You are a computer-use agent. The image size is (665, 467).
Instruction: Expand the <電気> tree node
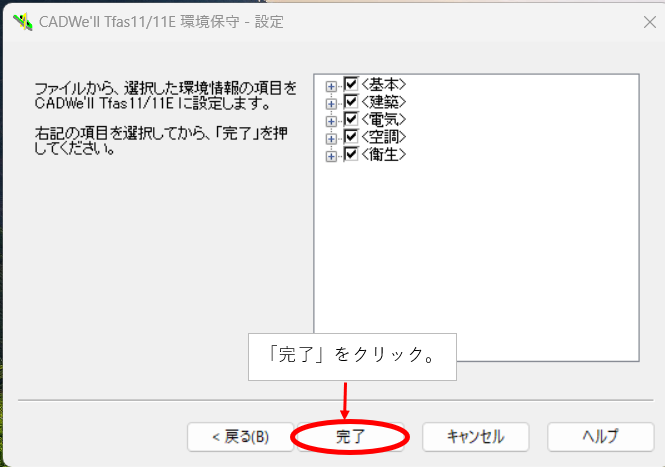(331, 121)
